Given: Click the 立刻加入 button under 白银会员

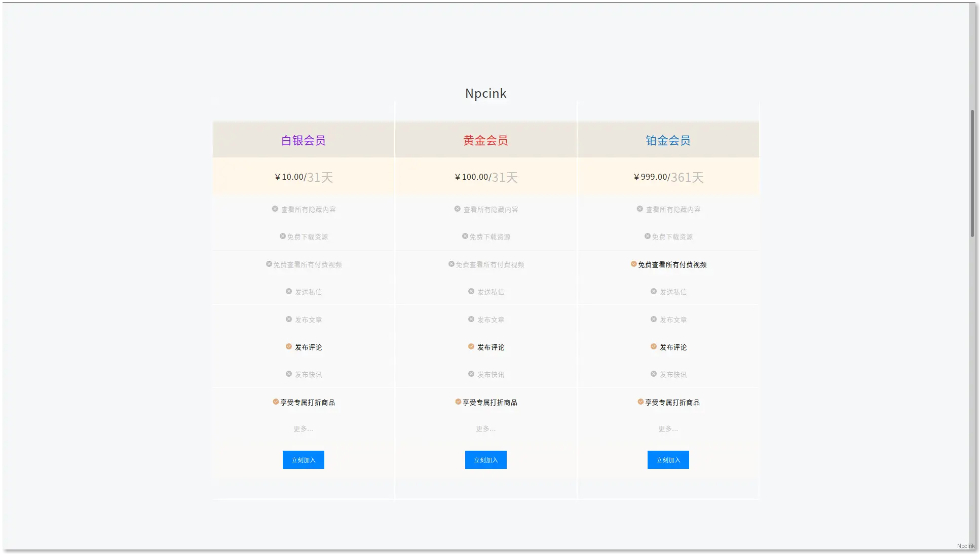Looking at the screenshot, I should (303, 460).
